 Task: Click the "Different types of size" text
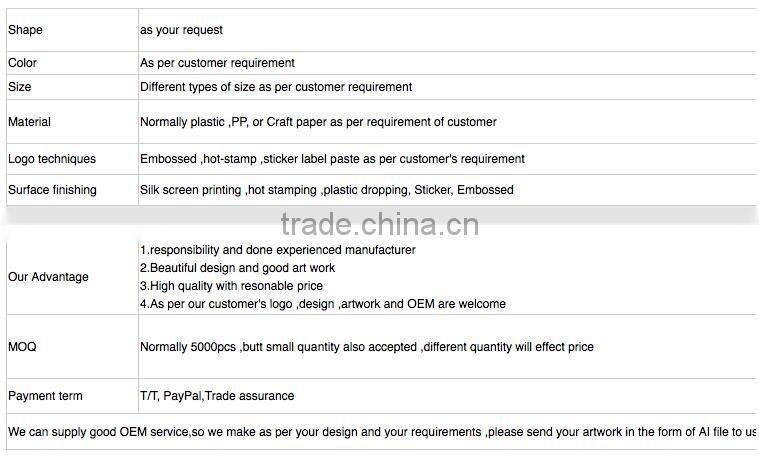point(276,87)
